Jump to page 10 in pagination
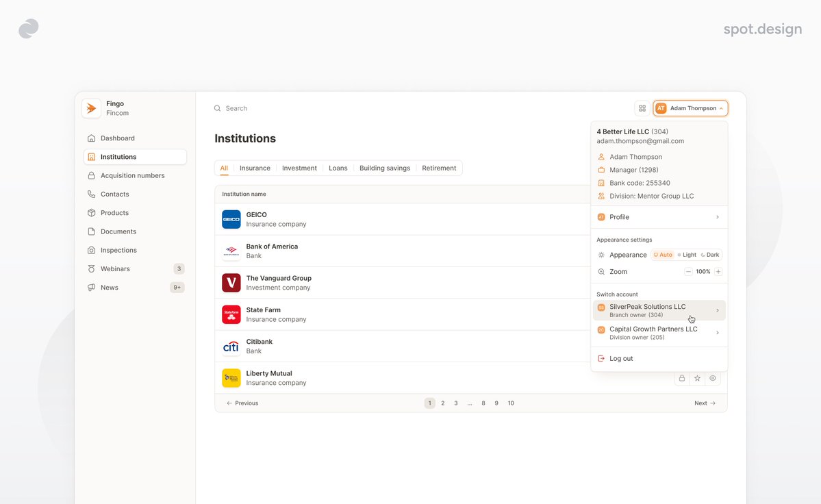Image resolution: width=821 pixels, height=504 pixels. point(511,403)
